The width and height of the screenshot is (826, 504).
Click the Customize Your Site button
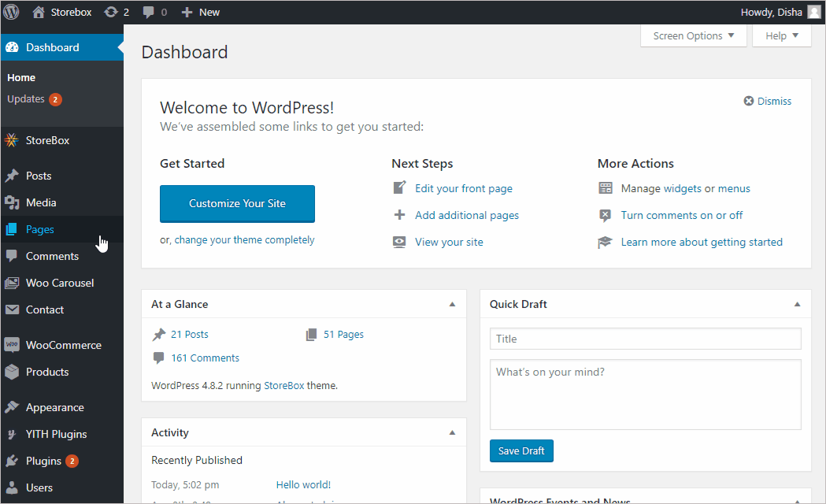237,203
